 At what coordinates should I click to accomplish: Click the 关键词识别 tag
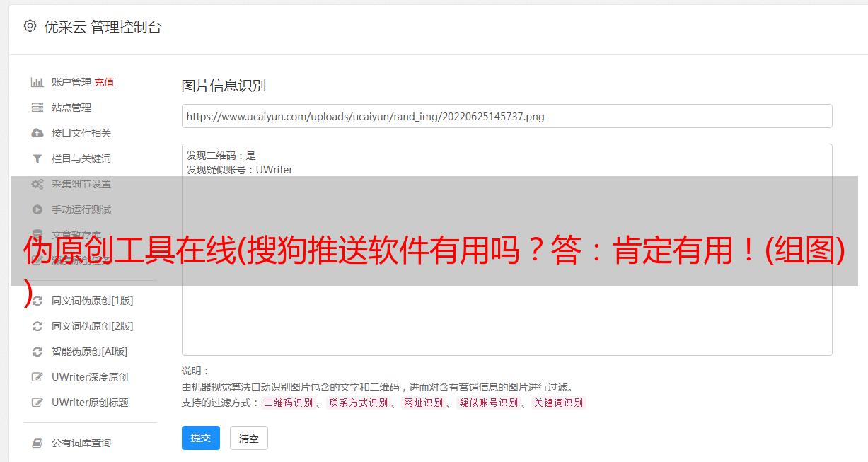point(559,403)
